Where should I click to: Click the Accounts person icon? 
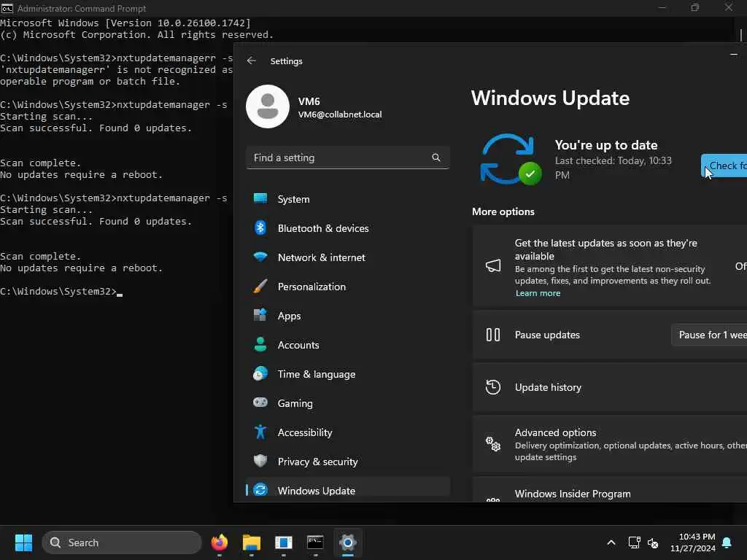tap(260, 344)
